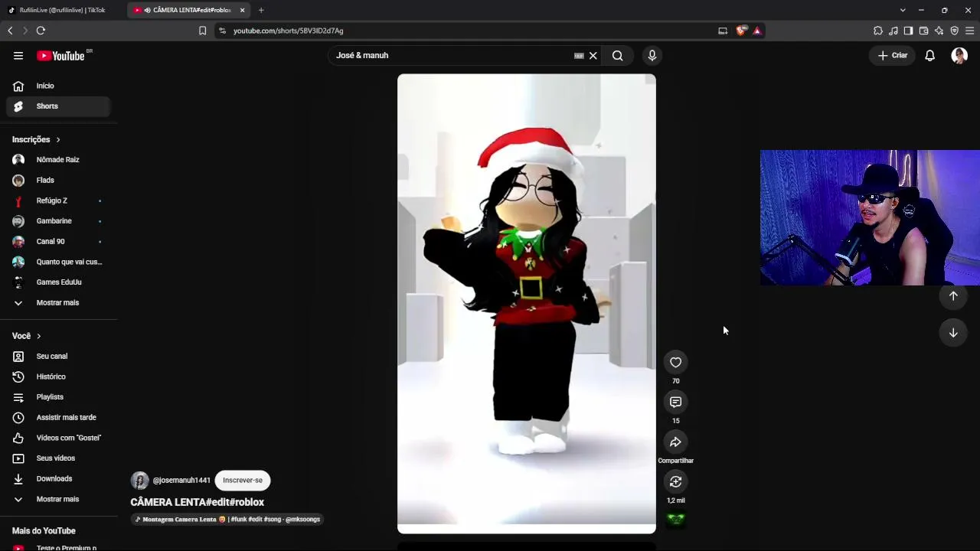
Task: Open Seus vídeos
Action: coord(58,458)
